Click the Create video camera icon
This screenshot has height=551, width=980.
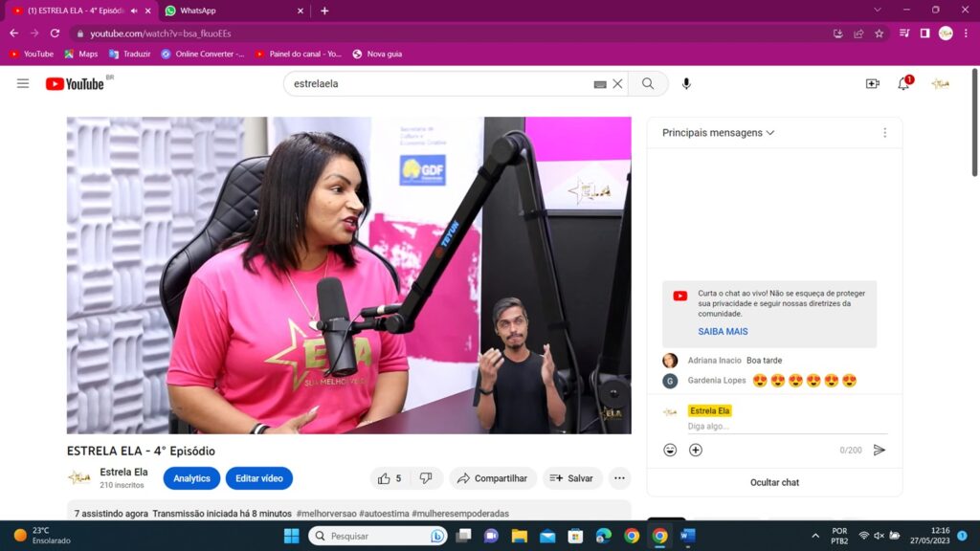tap(872, 83)
